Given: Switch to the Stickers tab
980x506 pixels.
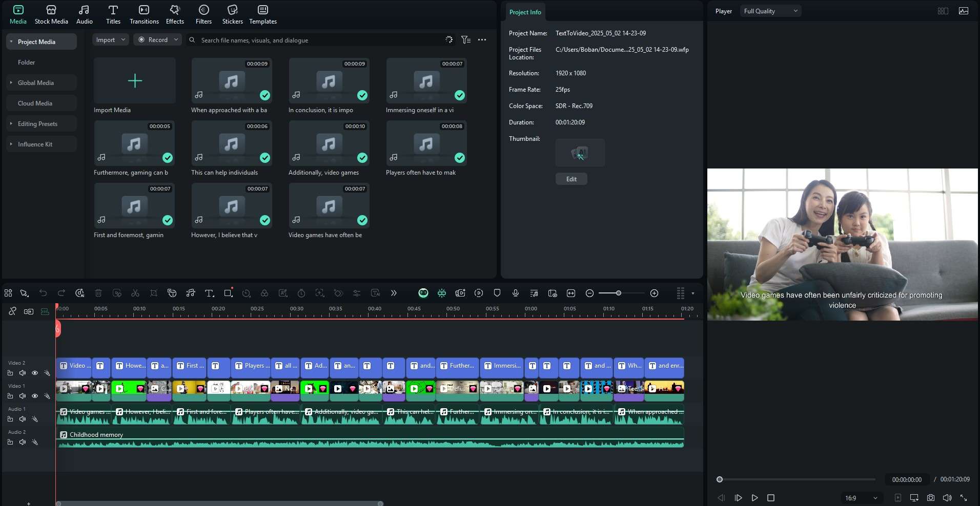Looking at the screenshot, I should coord(233,14).
